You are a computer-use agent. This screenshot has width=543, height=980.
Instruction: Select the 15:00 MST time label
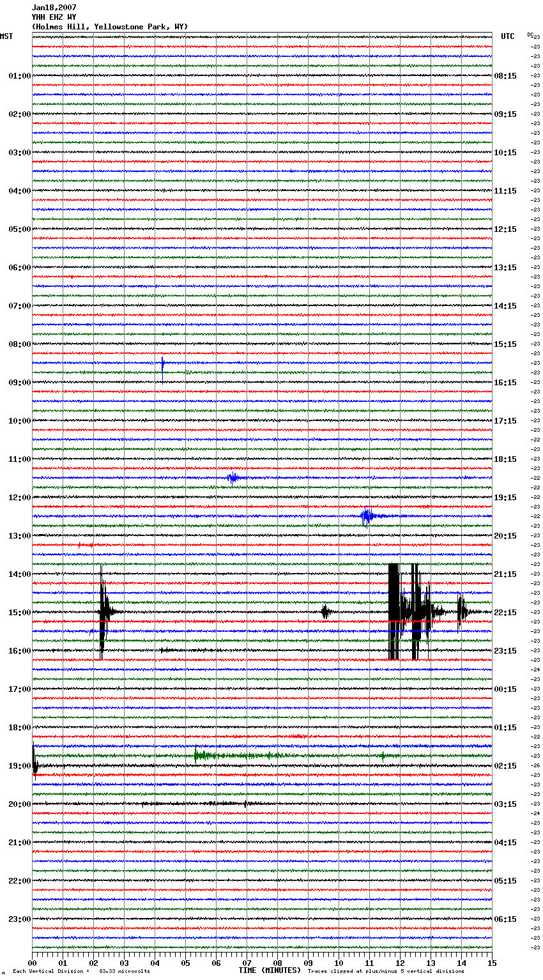[19, 613]
